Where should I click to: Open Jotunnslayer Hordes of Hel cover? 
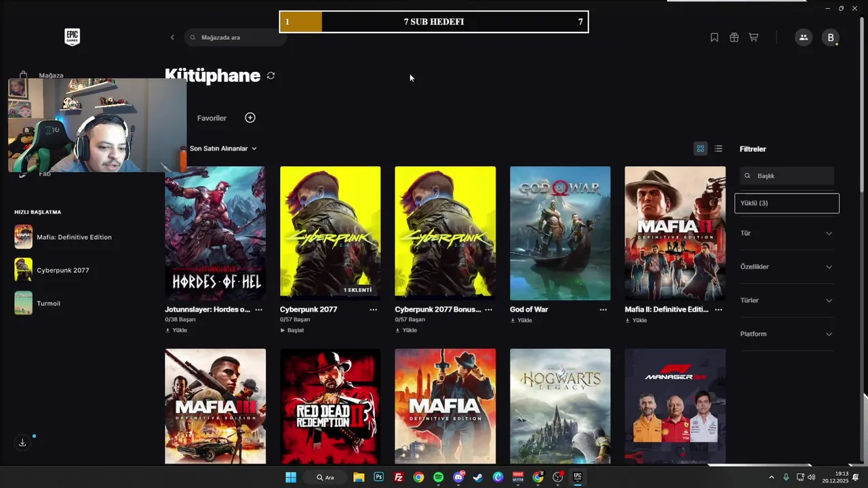pos(215,233)
